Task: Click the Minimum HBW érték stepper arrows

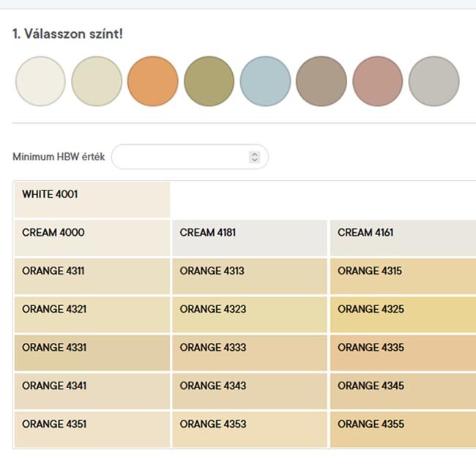Action: pyautogui.click(x=254, y=157)
